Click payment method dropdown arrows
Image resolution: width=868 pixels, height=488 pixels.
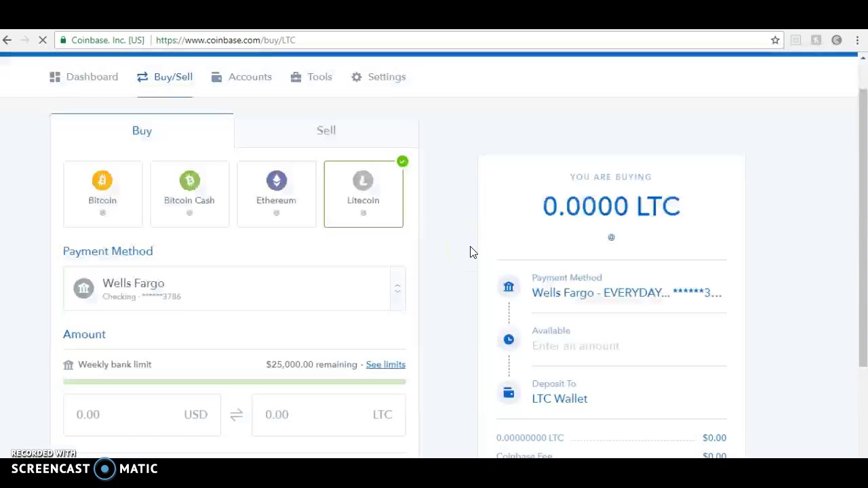click(x=397, y=289)
